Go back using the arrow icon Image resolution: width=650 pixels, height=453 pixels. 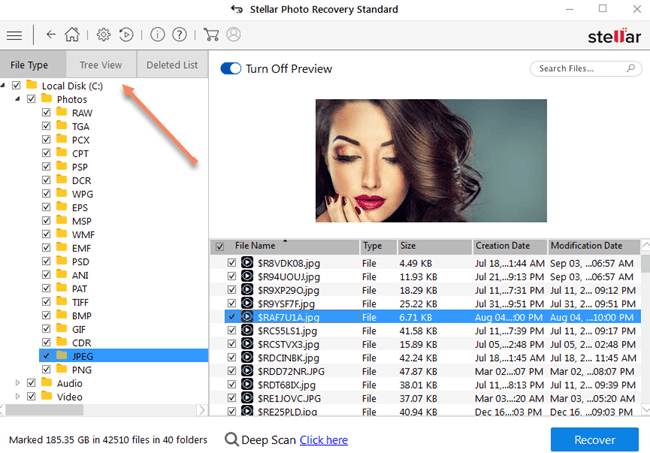(x=51, y=34)
